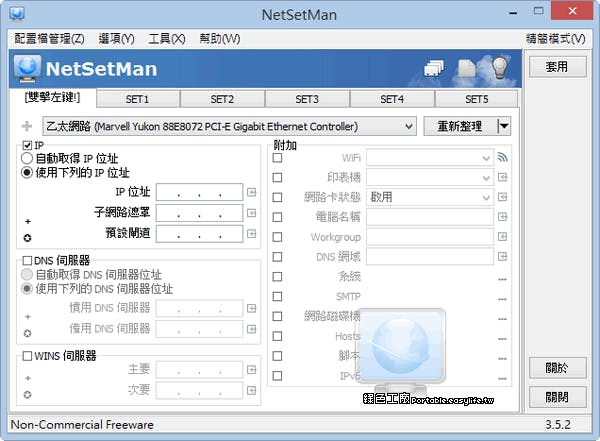Screen dimensions: 600x441
Task: Click the 電腦名稱 text field
Action: [430, 217]
